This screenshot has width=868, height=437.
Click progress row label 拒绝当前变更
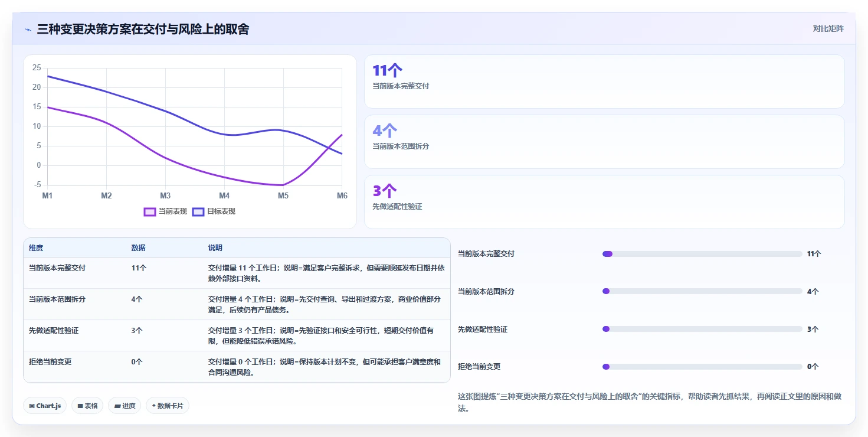point(479,367)
